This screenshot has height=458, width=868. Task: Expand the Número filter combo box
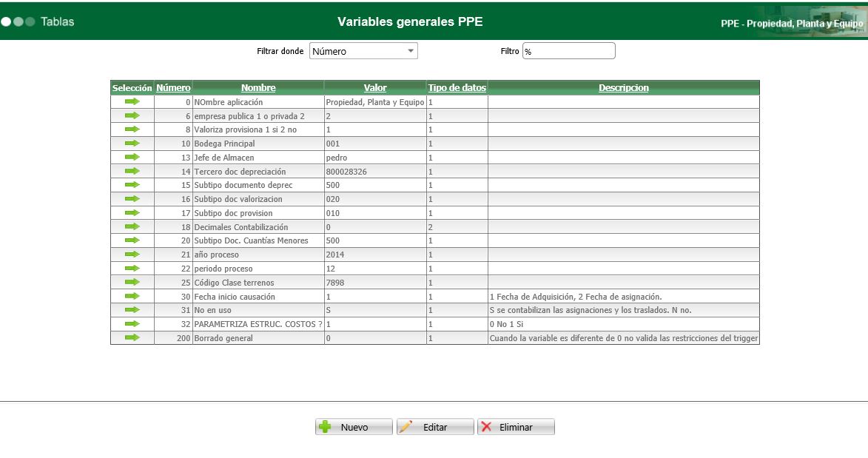409,50
